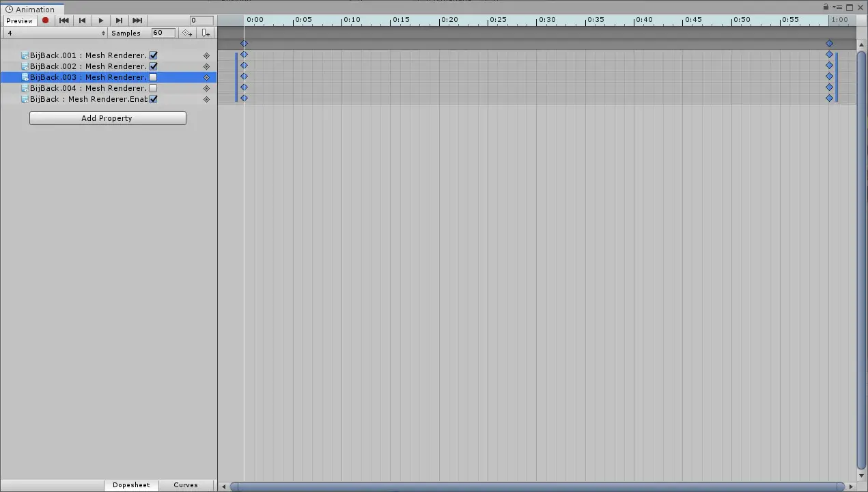The image size is (868, 492).
Task: Select BijBack.003 keyframe at 1:00
Action: (x=830, y=77)
